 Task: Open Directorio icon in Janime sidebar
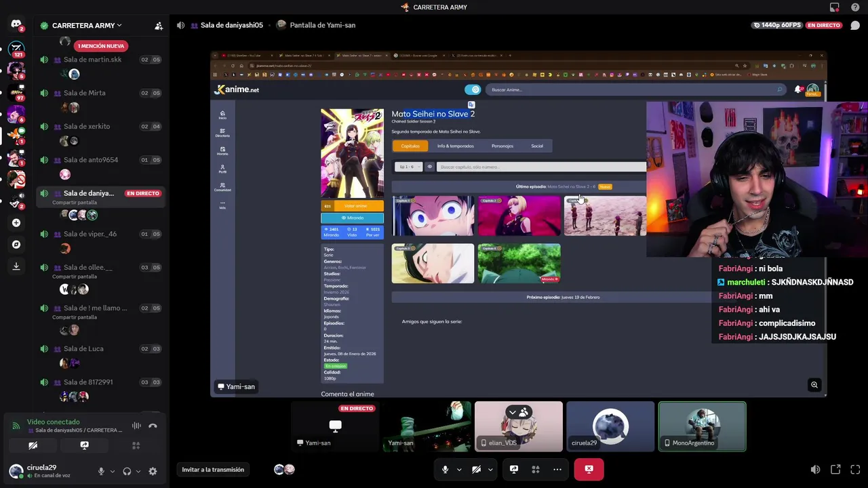point(222,133)
